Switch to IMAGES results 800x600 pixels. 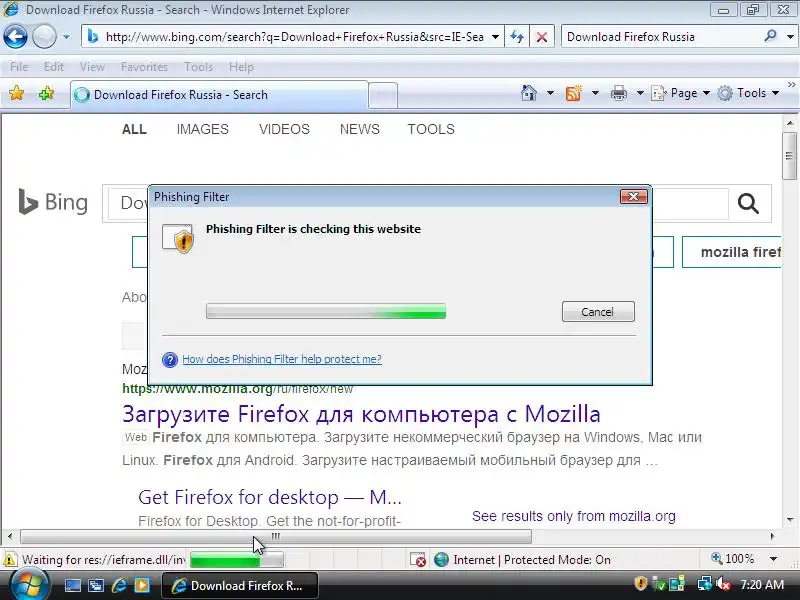coord(203,129)
